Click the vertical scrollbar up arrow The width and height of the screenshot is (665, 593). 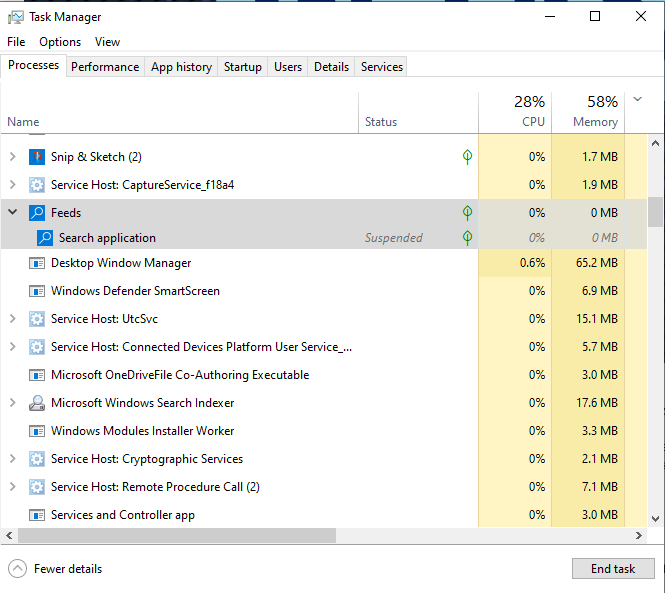click(656, 143)
